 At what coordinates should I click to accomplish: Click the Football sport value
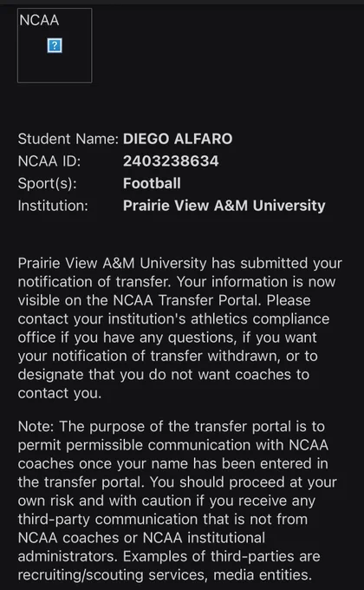tap(152, 183)
